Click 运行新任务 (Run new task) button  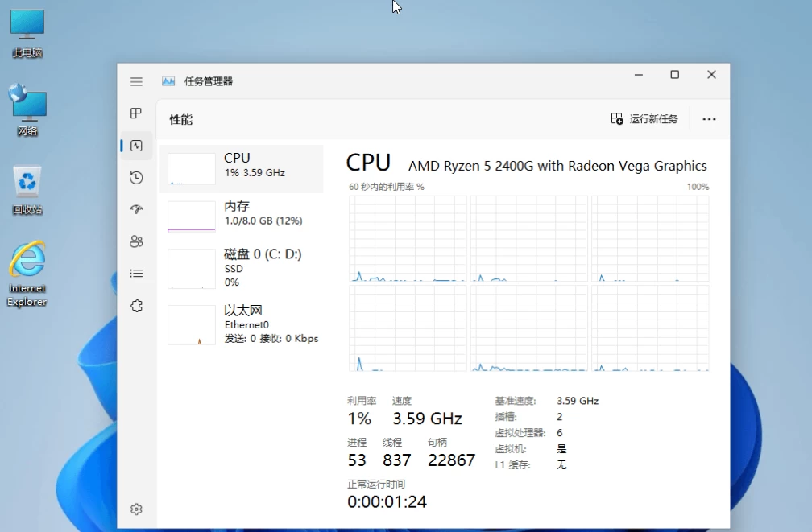(644, 119)
